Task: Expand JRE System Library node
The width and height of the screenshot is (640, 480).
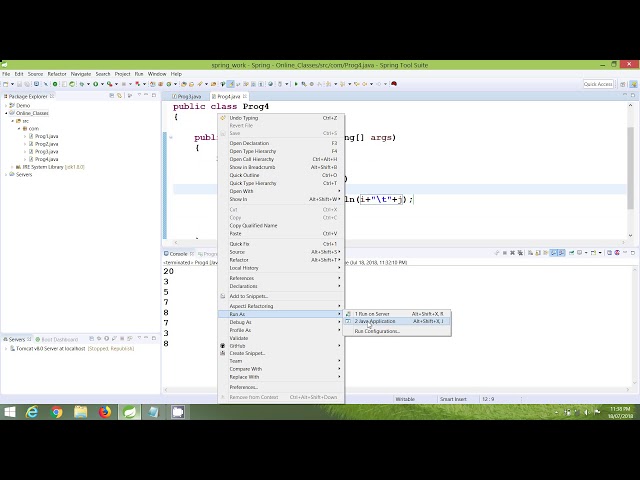Action: tap(12, 167)
